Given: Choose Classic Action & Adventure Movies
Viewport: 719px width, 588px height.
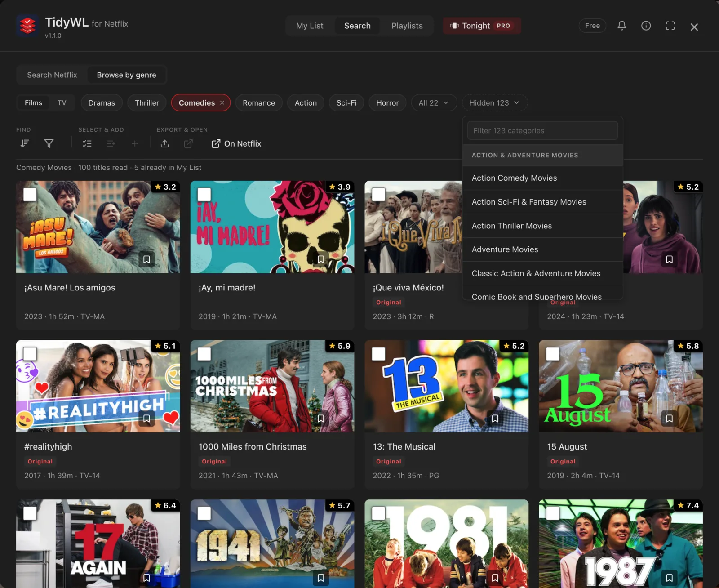Looking at the screenshot, I should [542, 273].
